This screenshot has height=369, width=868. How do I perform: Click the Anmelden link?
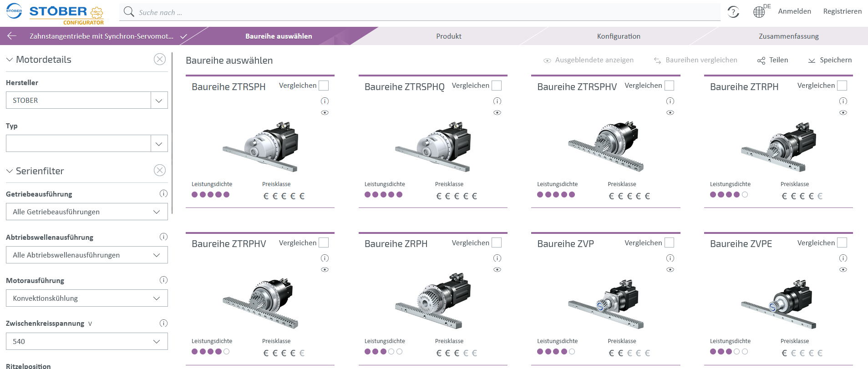click(794, 11)
